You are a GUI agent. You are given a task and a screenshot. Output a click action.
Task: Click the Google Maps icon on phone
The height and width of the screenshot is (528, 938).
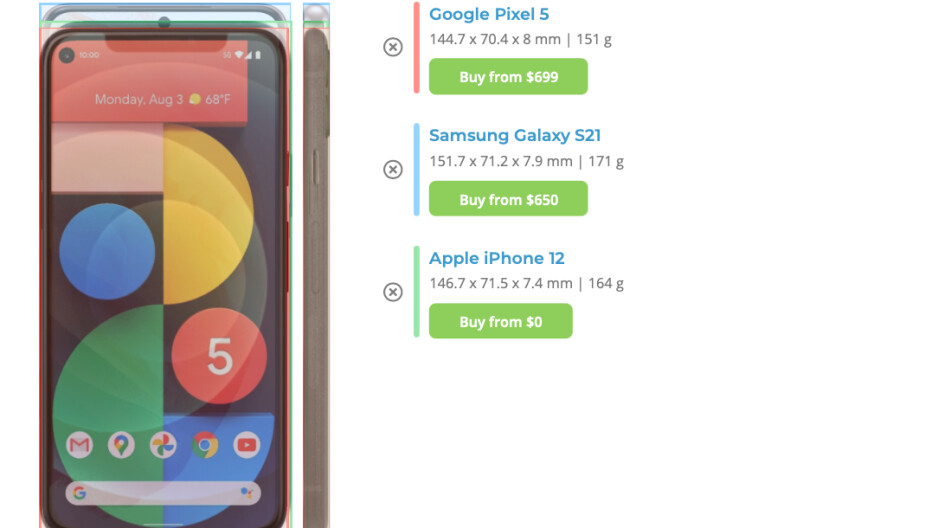pos(121,445)
